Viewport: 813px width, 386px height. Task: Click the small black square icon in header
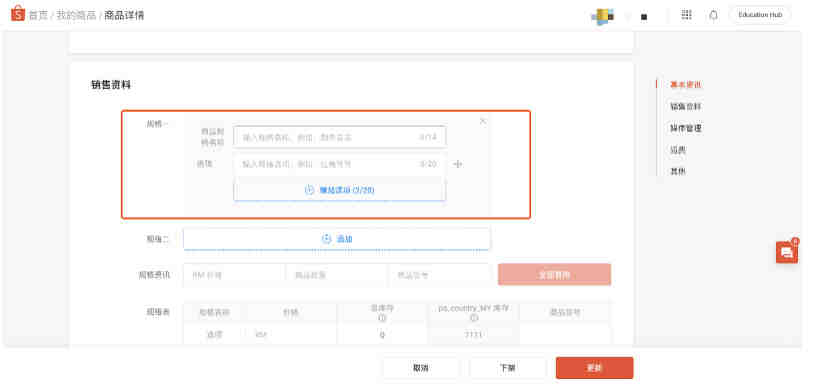point(644,17)
